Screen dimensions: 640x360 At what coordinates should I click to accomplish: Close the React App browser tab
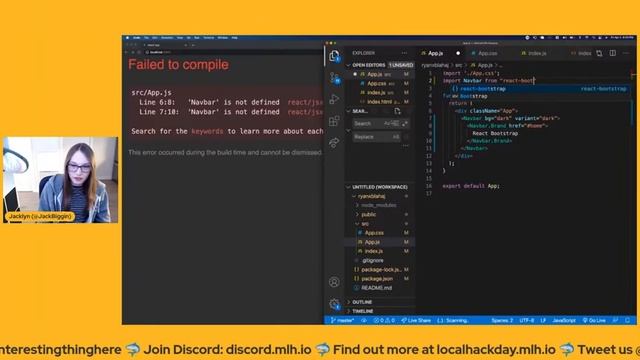coord(186,45)
